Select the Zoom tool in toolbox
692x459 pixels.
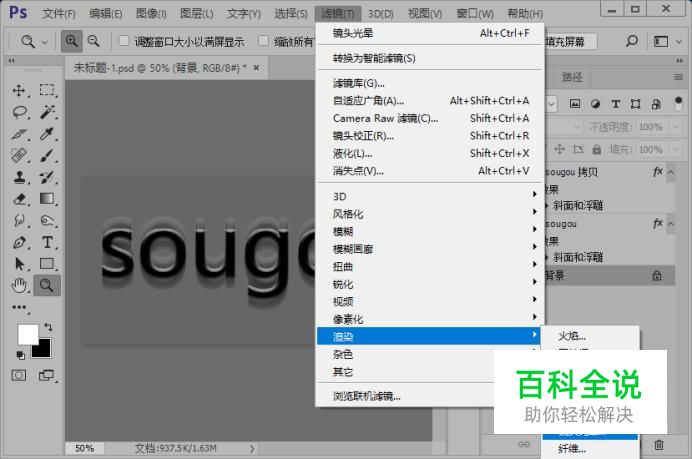47,286
